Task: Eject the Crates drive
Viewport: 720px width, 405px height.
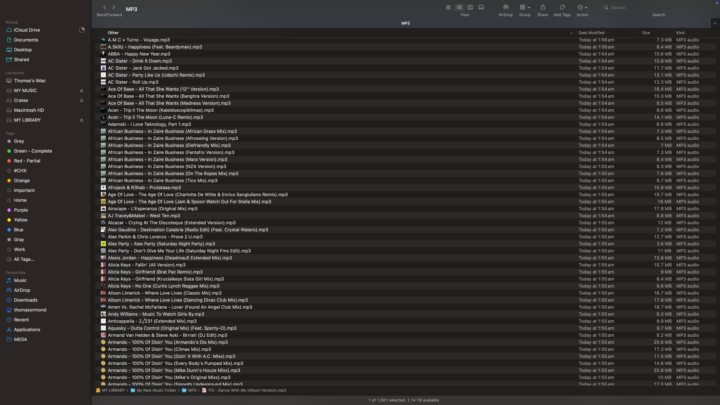Action: point(82,101)
